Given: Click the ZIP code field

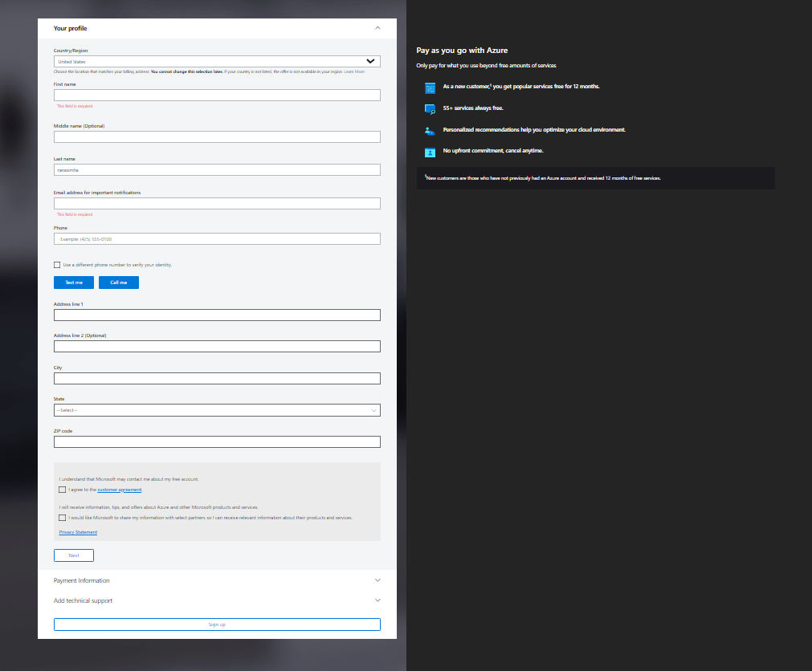Looking at the screenshot, I should click(217, 441).
